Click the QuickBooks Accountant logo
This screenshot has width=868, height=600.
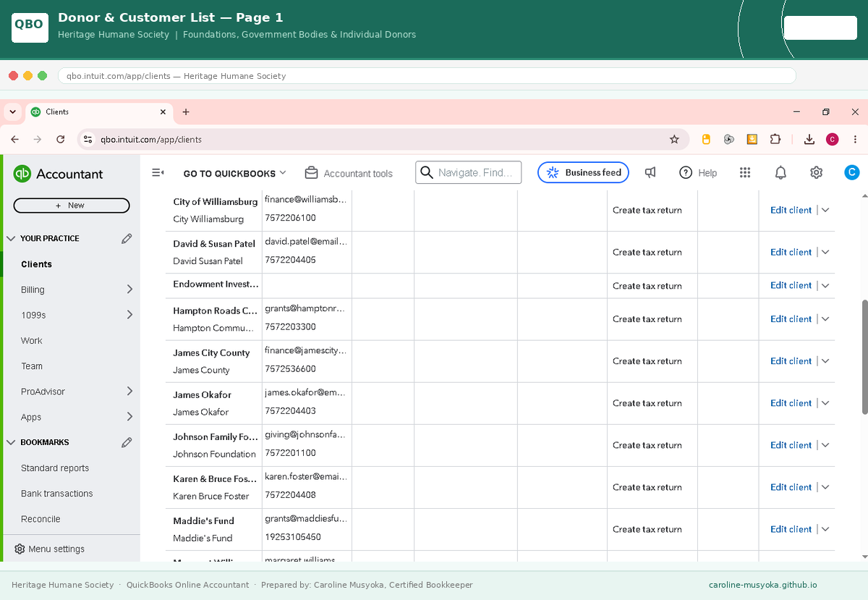tap(58, 174)
